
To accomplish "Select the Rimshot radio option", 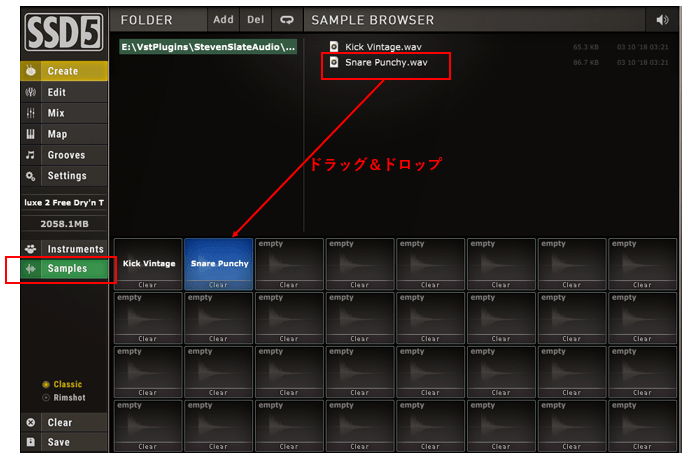I will (x=64, y=398).
